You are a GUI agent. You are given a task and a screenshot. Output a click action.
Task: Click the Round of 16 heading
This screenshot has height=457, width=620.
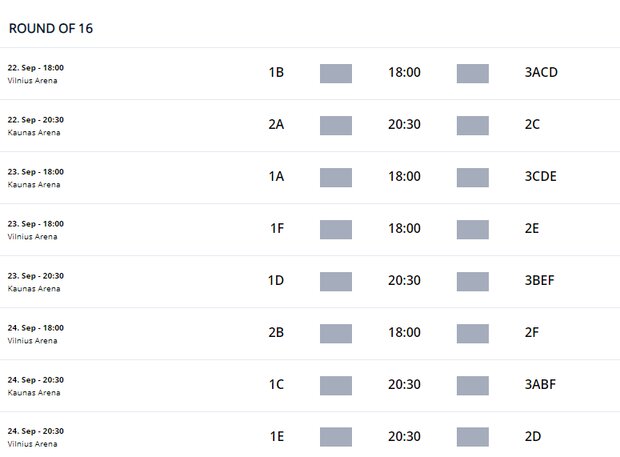[x=51, y=28]
